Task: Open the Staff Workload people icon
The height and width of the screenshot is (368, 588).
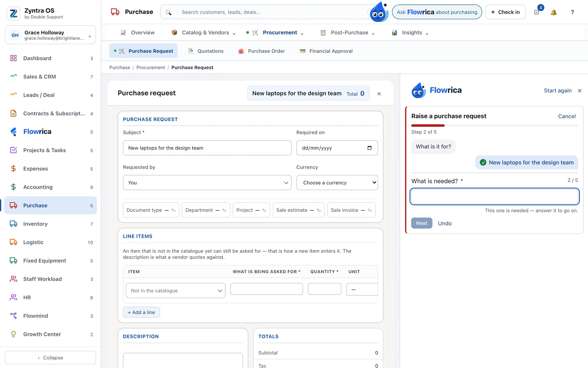Action: (14, 279)
